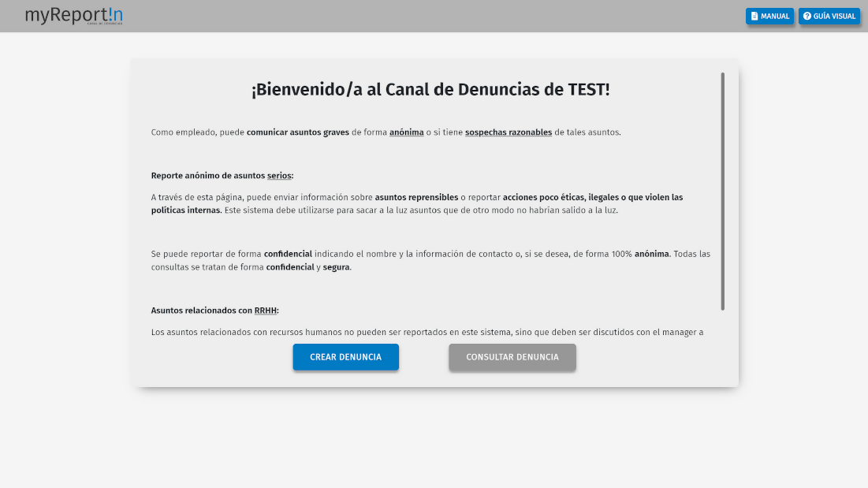This screenshot has width=868, height=488.
Task: Click the document icon on the MANUAL button
Action: pos(754,16)
